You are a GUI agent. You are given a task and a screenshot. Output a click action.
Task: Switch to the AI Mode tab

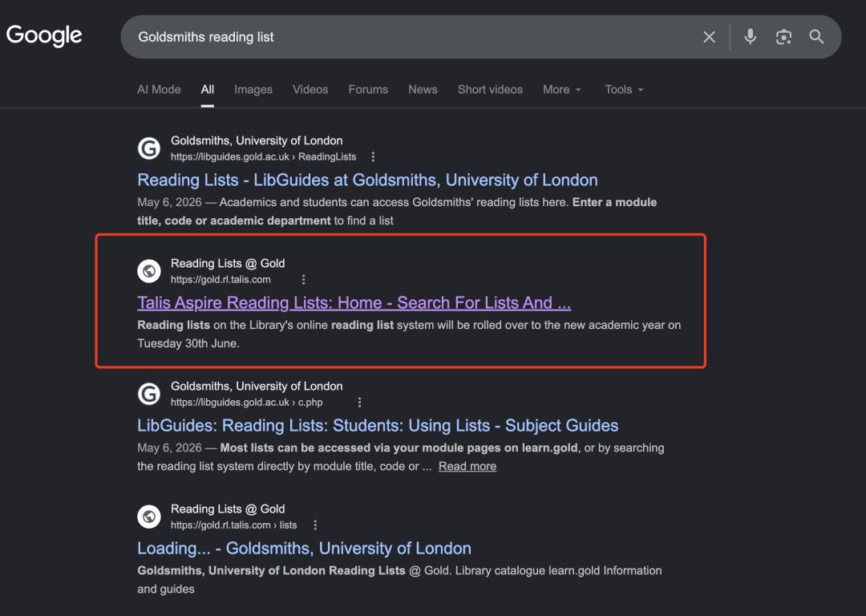click(159, 90)
